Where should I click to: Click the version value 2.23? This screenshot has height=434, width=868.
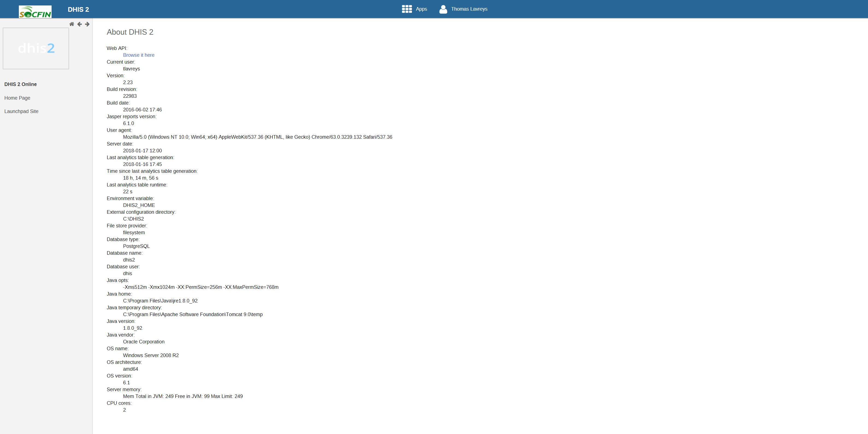click(128, 82)
